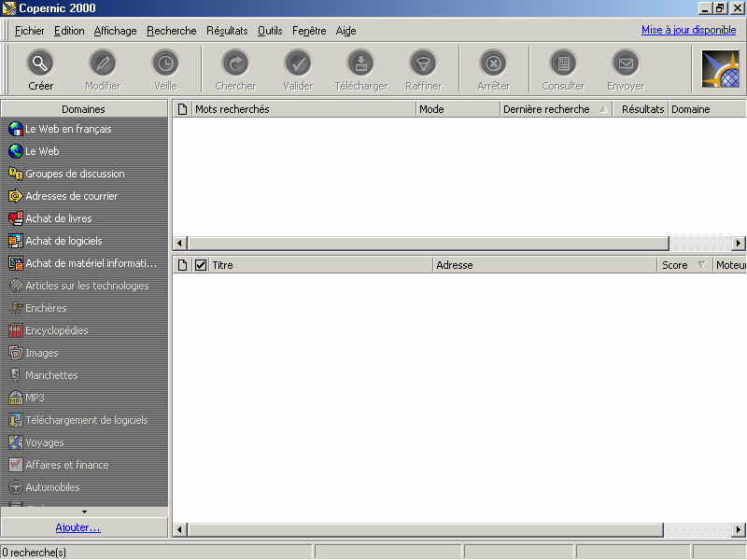747x560 pixels.
Task: Sort by Dernière recherche column
Action: point(556,109)
